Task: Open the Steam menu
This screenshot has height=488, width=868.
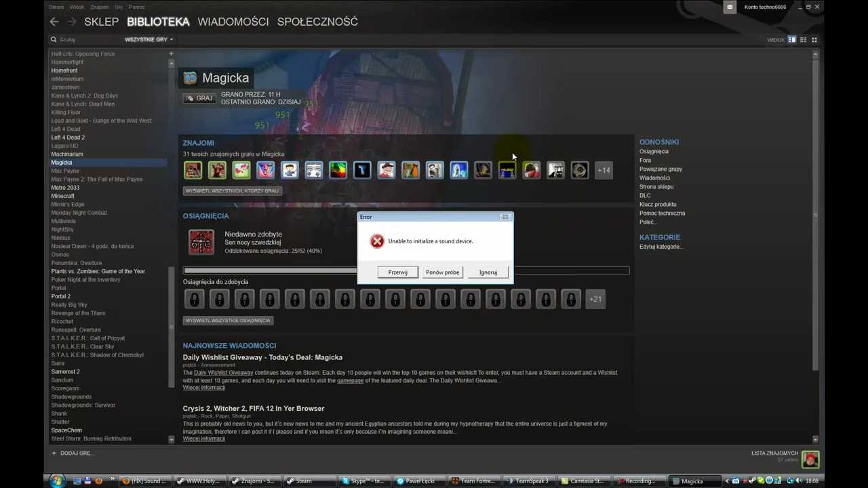Action: point(56,7)
